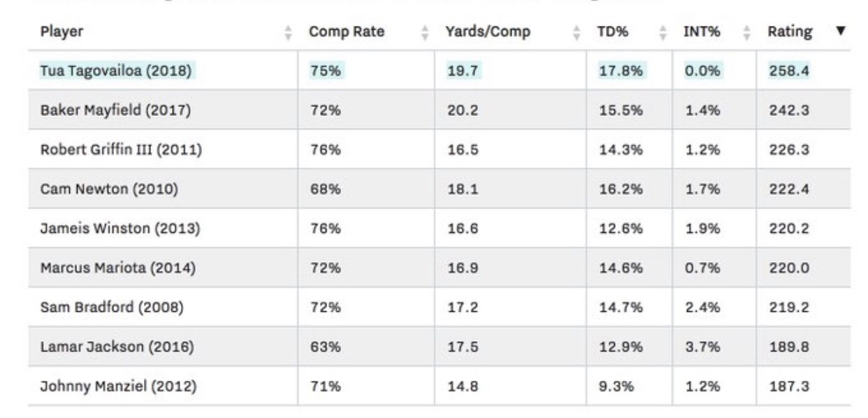Click the Rating column header text
The height and width of the screenshot is (418, 868).
point(790,31)
